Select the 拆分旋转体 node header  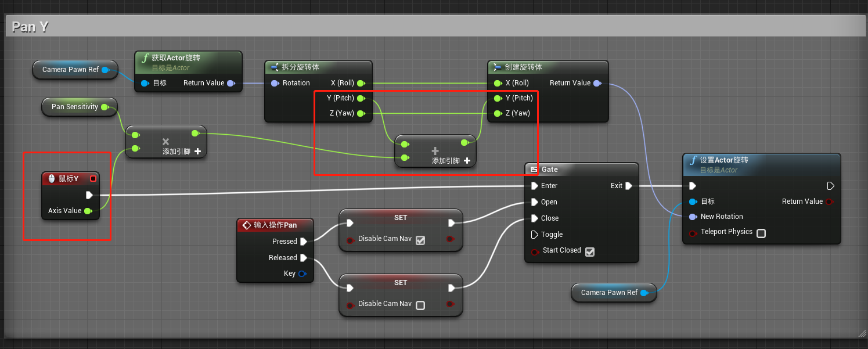318,67
